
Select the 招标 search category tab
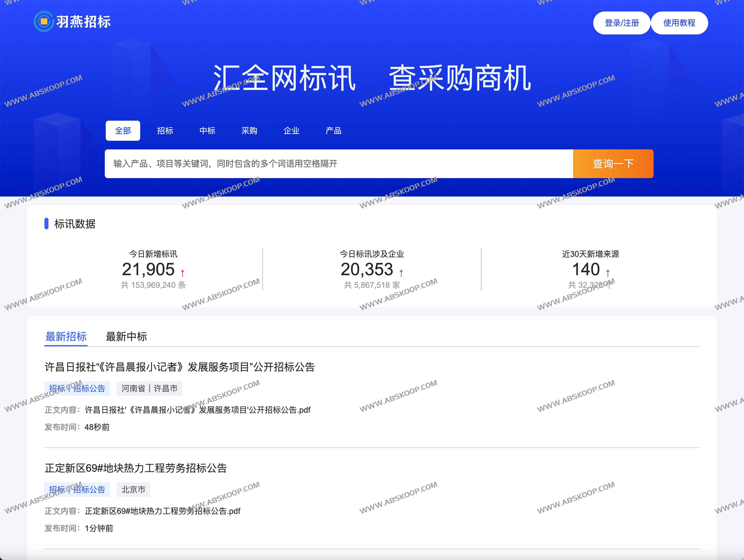165,130
